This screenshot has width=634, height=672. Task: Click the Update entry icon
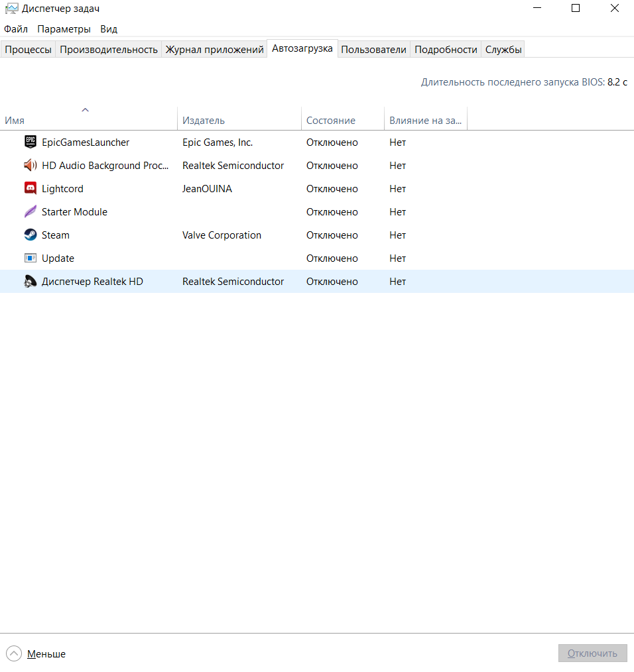tap(31, 258)
